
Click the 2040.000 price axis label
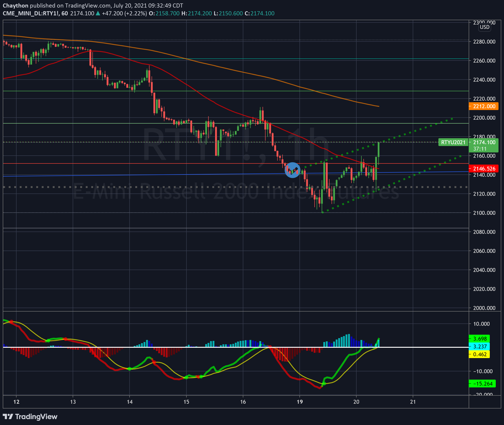tap(484, 270)
